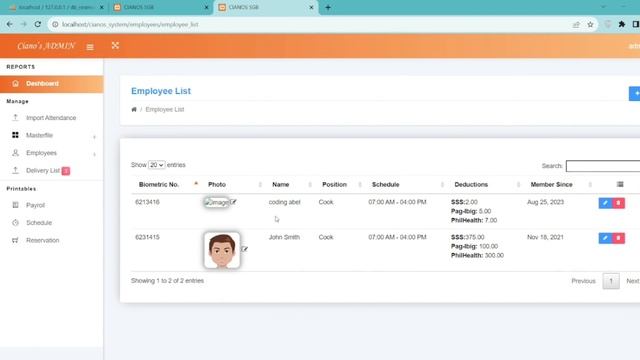The height and width of the screenshot is (360, 640).
Task: Open Reservation printable
Action: click(42, 240)
